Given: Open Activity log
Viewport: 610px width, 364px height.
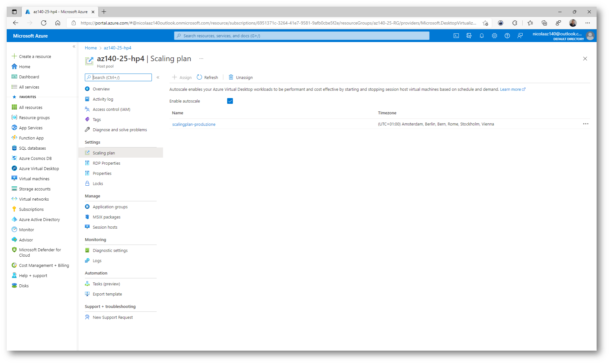Looking at the screenshot, I should pyautogui.click(x=103, y=99).
